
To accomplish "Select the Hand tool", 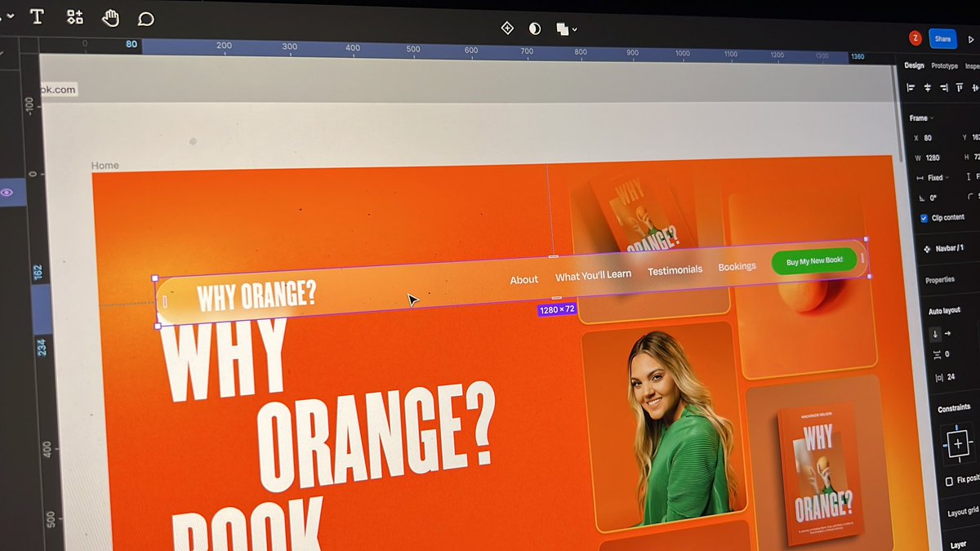I will (110, 18).
